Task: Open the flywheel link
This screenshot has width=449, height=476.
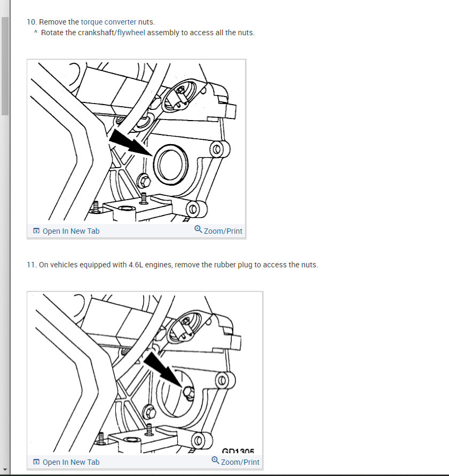Action: [x=131, y=33]
